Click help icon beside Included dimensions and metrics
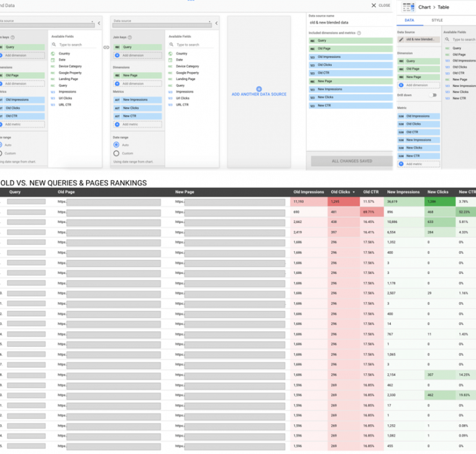 359,32
